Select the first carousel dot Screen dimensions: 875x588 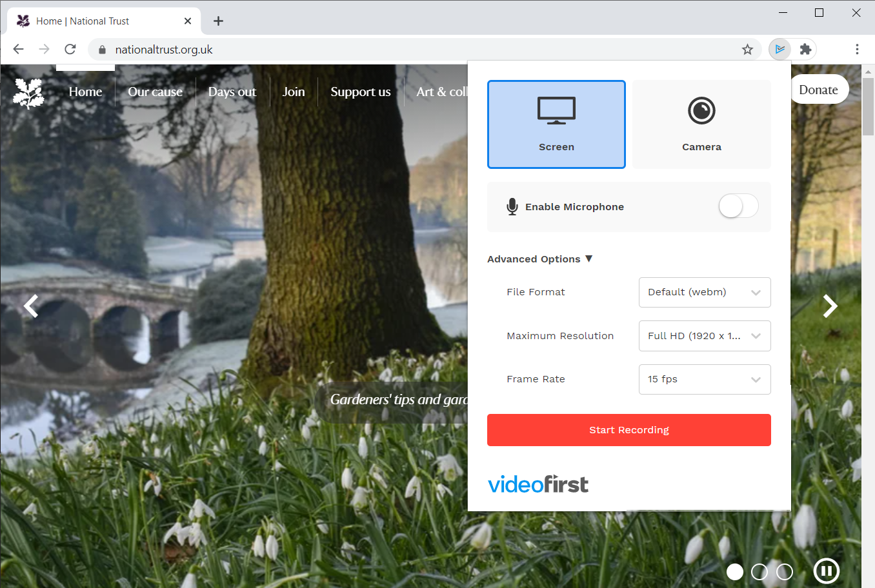pos(735,572)
